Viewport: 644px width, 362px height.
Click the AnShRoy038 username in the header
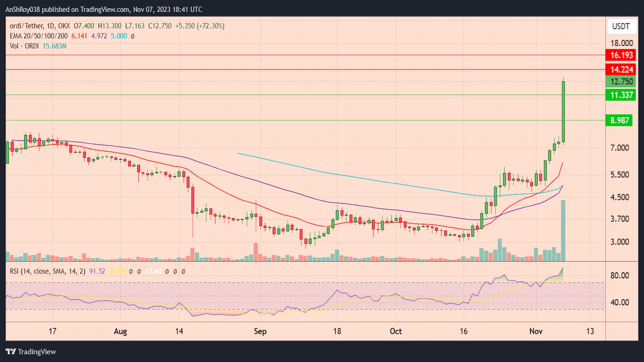(22, 9)
